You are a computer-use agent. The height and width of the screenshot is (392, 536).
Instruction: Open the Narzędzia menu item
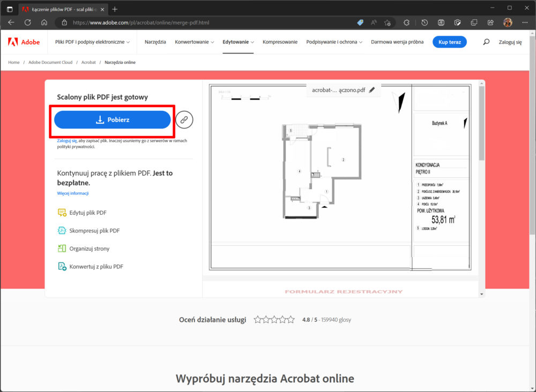(155, 42)
